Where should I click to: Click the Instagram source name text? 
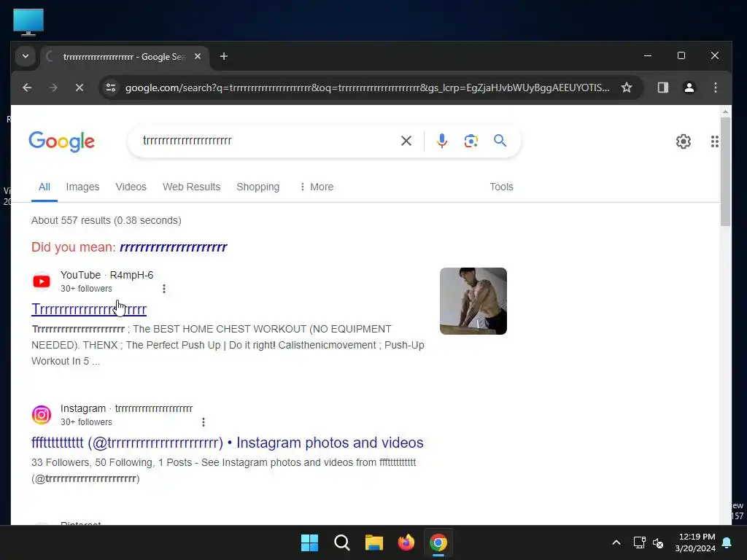tap(126, 408)
